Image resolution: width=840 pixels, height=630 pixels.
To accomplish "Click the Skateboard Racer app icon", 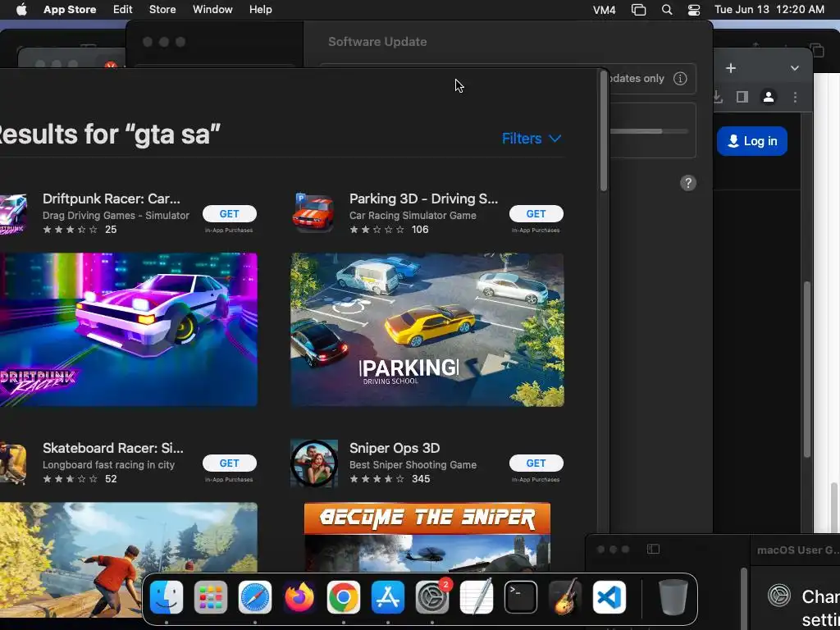I will coord(13,463).
